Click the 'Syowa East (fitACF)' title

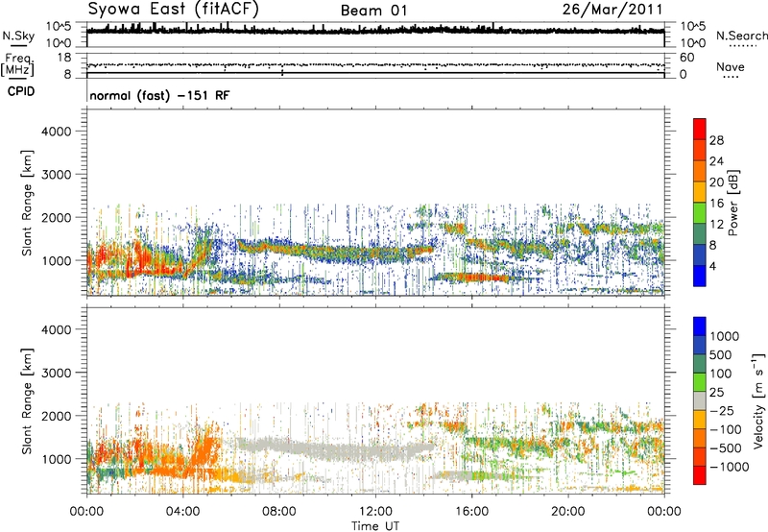coord(174,9)
